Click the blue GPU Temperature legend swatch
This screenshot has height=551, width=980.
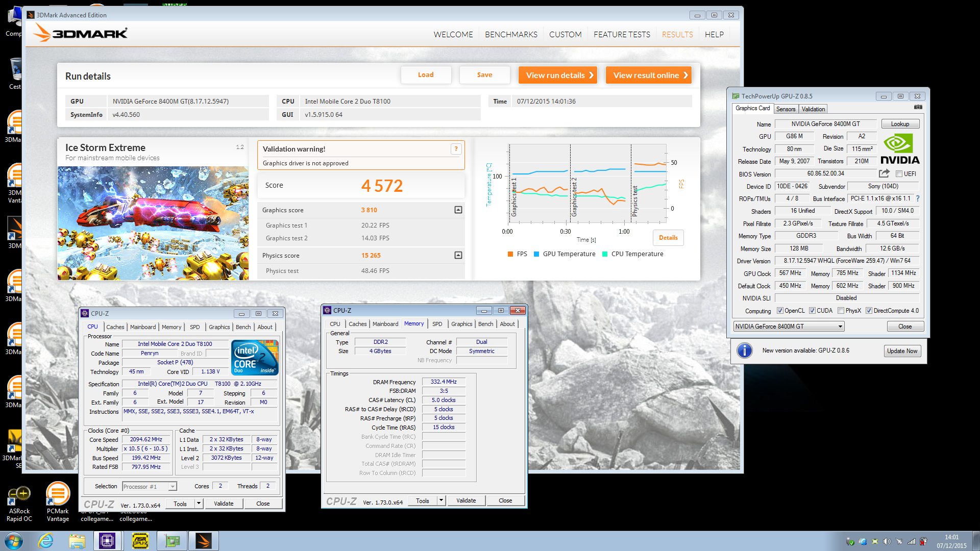(536, 254)
